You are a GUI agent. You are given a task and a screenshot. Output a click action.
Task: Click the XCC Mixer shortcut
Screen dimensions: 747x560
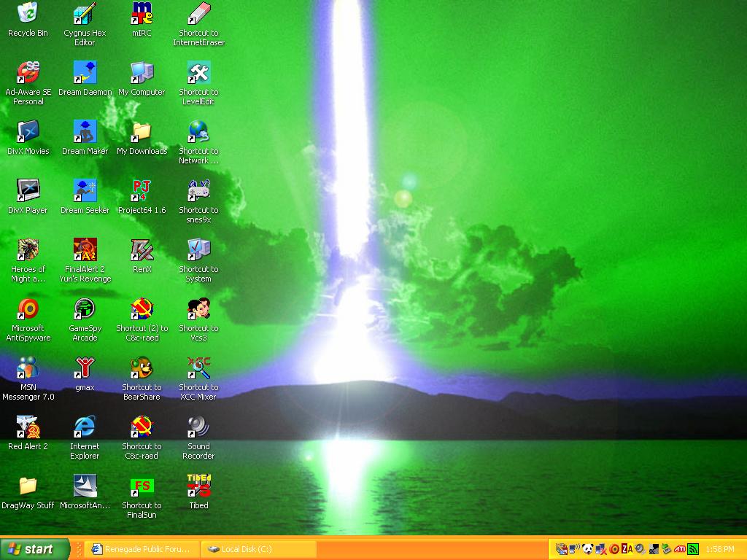pos(198,368)
